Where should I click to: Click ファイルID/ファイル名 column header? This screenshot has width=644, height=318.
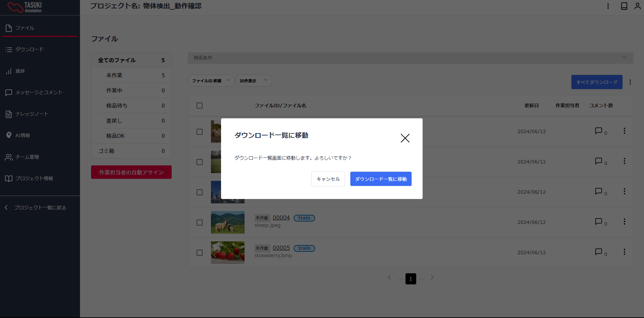point(280,106)
